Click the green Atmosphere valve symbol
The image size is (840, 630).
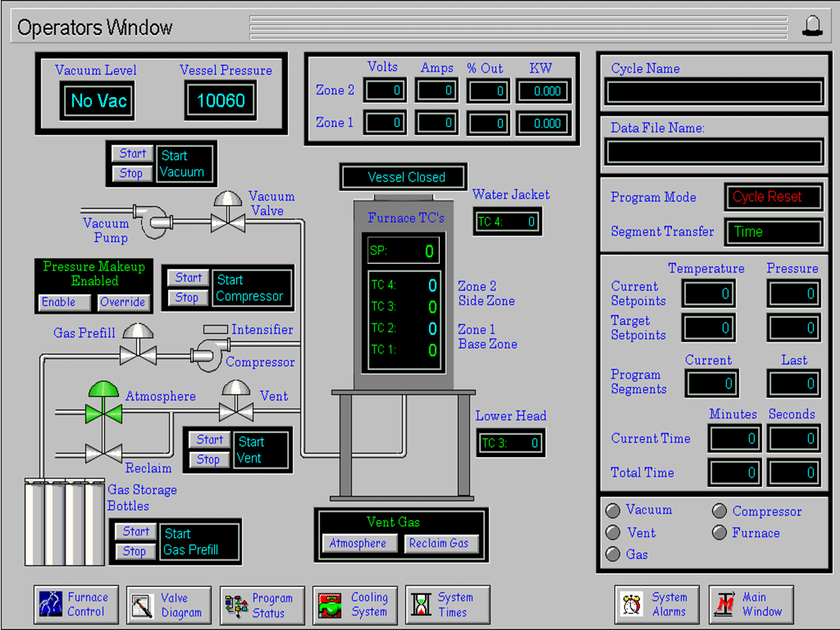(x=103, y=405)
